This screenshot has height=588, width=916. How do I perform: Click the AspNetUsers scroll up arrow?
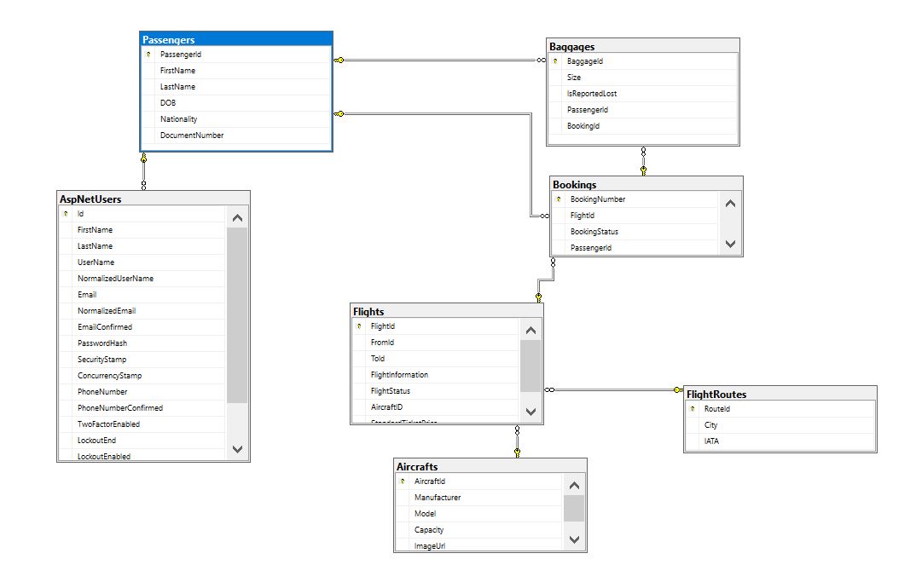click(x=237, y=218)
